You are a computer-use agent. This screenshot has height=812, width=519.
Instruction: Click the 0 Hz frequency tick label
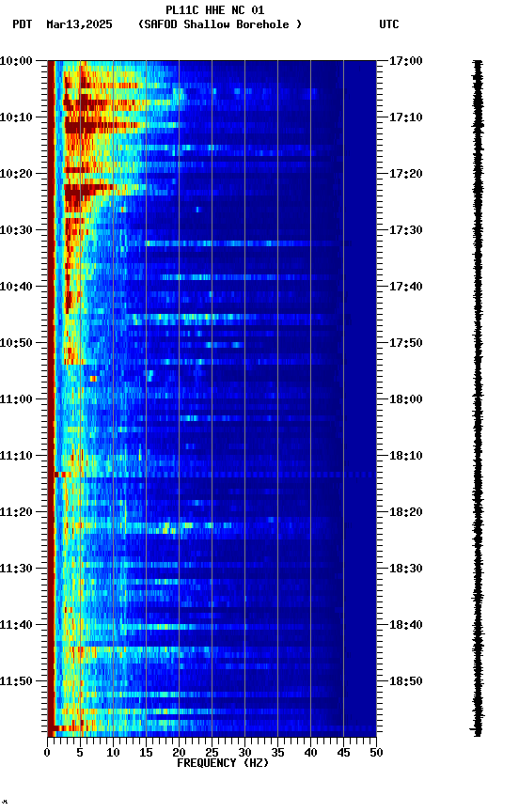[x=47, y=753]
